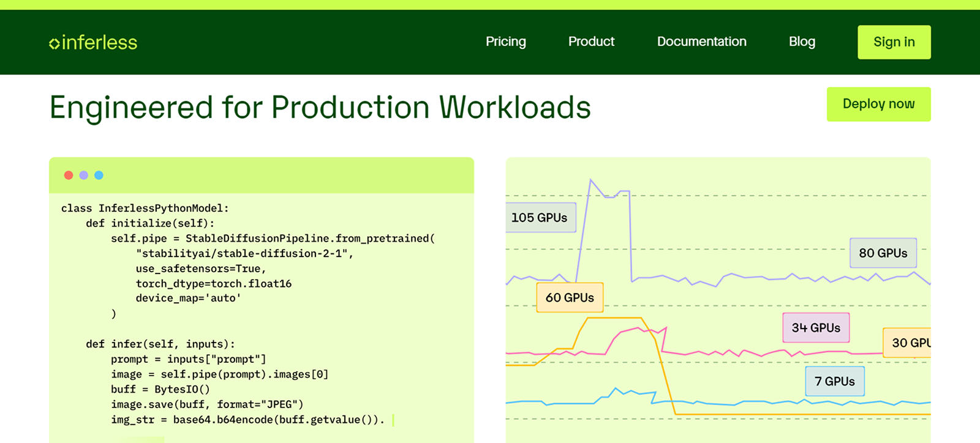980x443 pixels.
Task: Click the Sign in button
Action: click(894, 42)
